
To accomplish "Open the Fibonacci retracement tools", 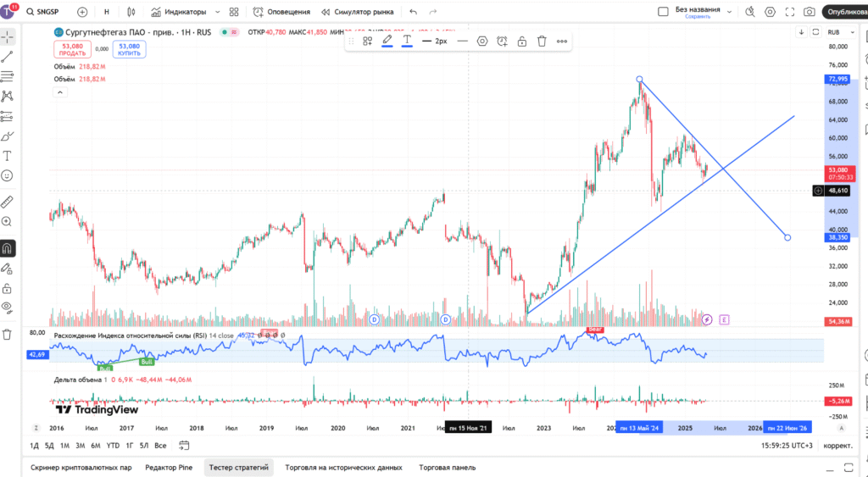I will click(7, 76).
